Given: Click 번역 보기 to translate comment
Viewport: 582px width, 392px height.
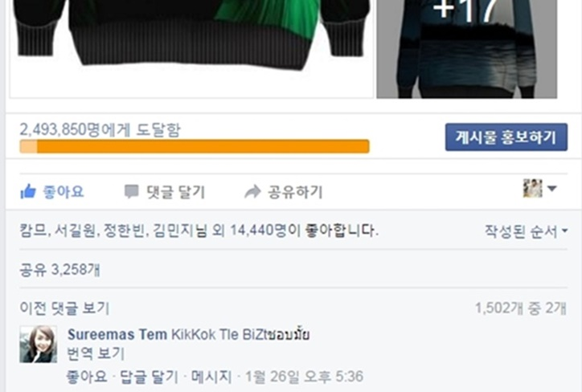Looking at the screenshot, I should tap(96, 353).
